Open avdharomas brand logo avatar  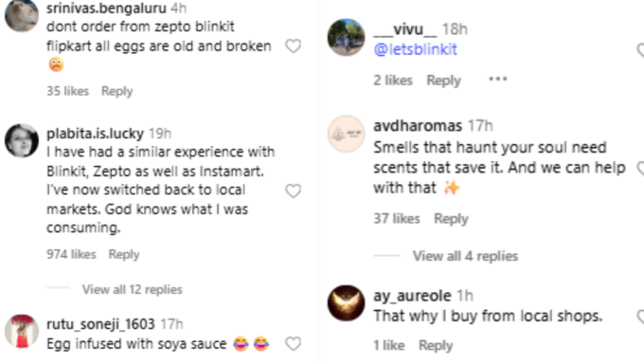346,134
